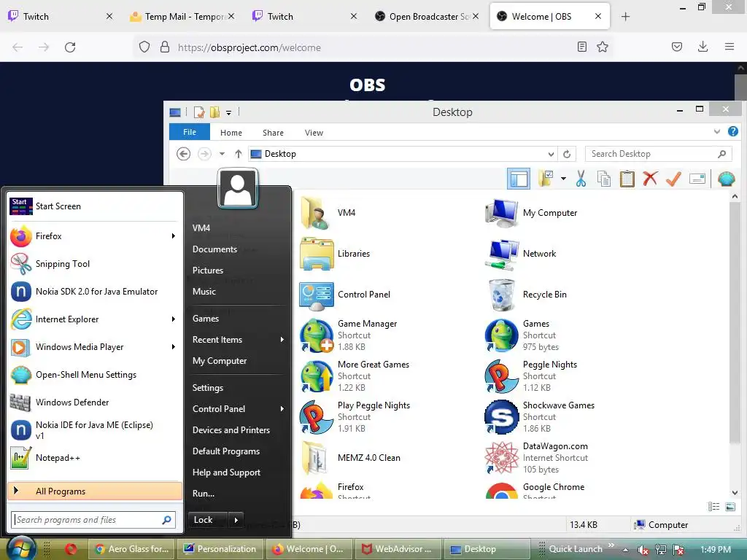
Task: Expand Windows Media Player submenu arrow
Action: point(174,347)
